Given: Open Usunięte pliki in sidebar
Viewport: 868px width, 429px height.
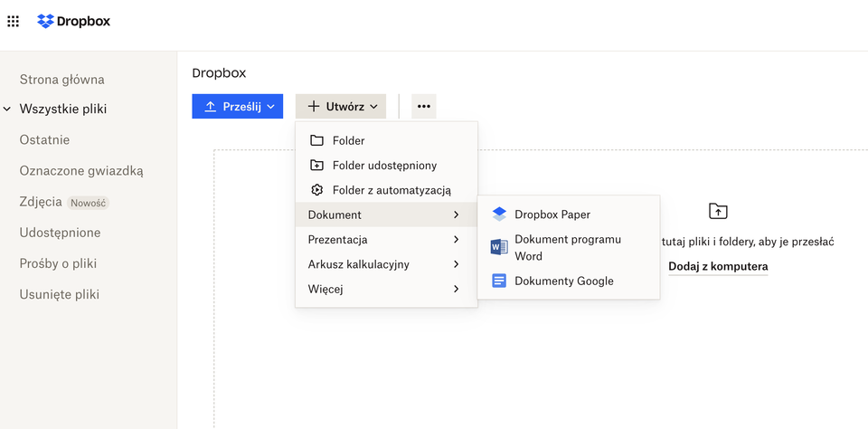Looking at the screenshot, I should (x=60, y=294).
